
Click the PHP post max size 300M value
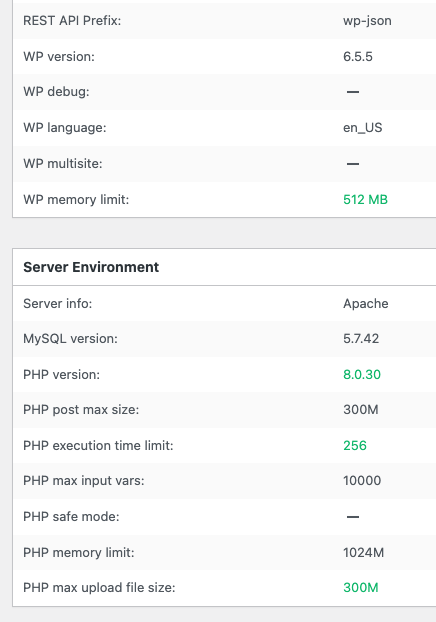(x=361, y=409)
